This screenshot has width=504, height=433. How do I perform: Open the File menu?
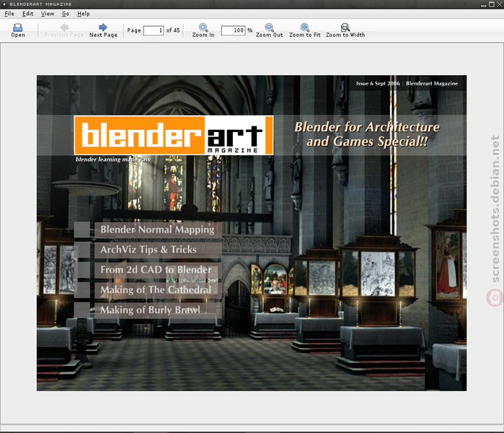[9, 14]
